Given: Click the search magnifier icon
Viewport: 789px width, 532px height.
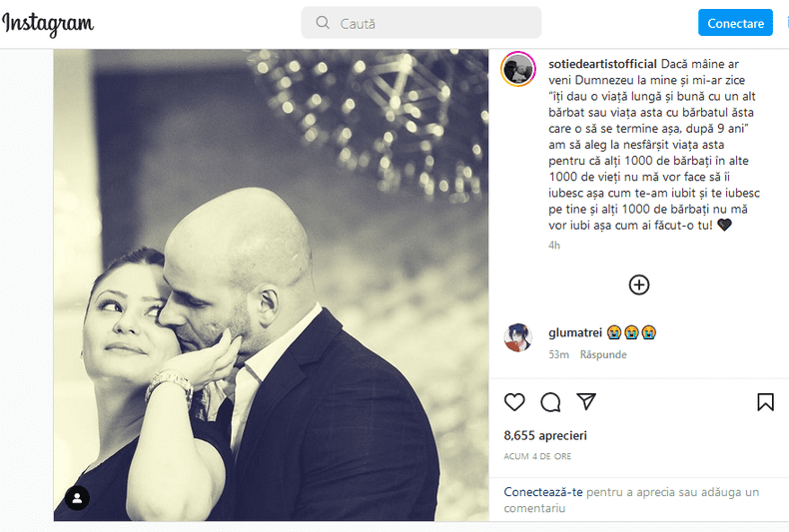Looking at the screenshot, I should coord(323,23).
